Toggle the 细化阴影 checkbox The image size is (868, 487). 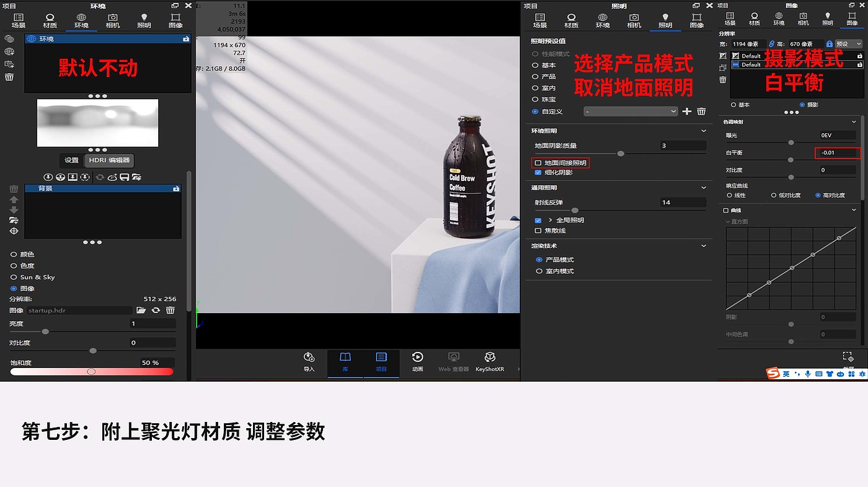coord(538,173)
